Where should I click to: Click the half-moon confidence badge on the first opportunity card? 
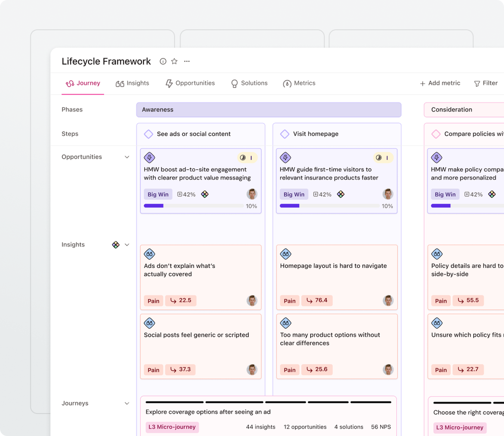click(243, 158)
